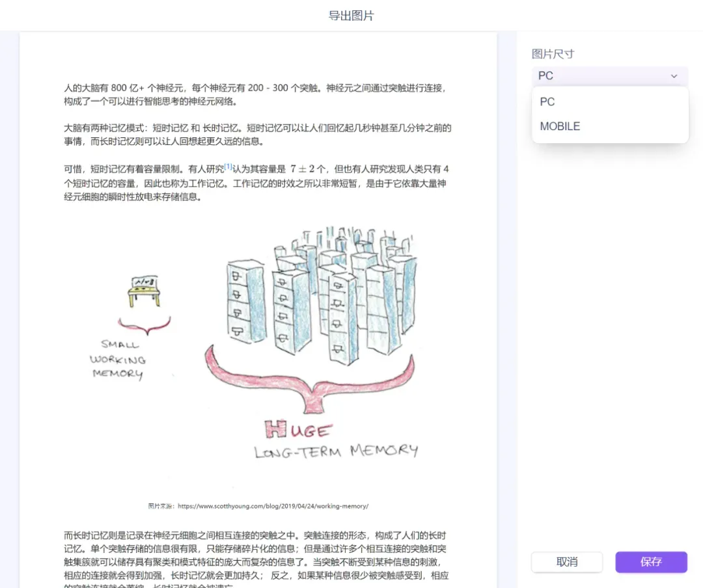703x588 pixels.
Task: Click the 保存 button
Action: (x=651, y=562)
